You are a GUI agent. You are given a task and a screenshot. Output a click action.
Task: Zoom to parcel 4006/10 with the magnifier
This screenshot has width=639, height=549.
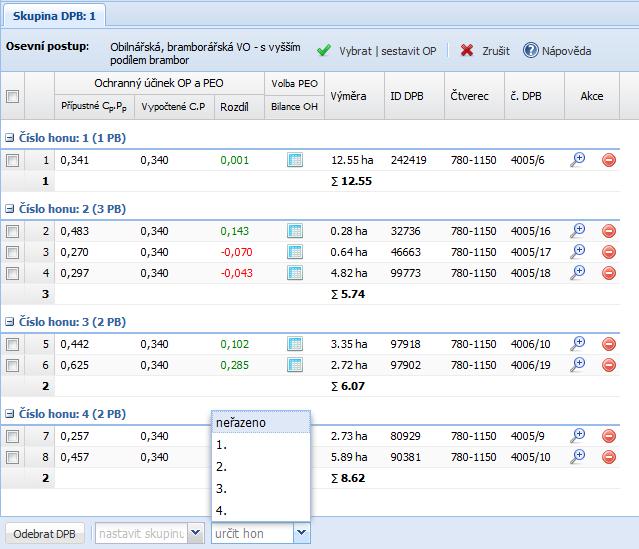tap(577, 344)
